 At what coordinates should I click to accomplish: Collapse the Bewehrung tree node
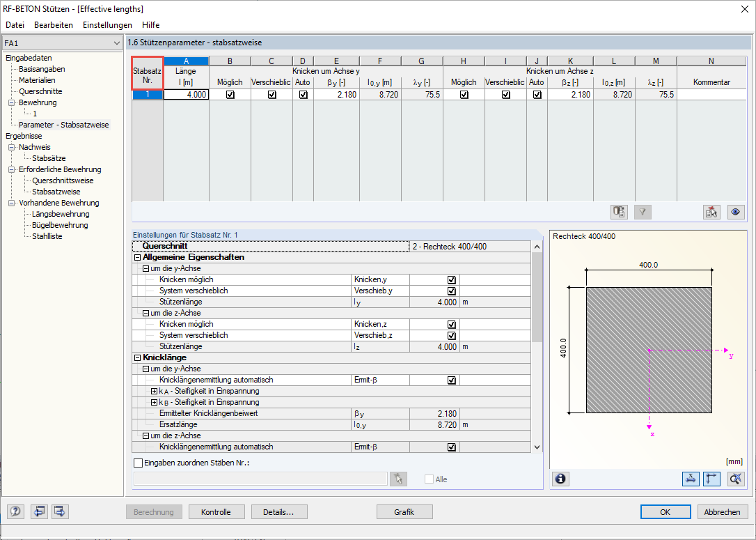(12, 103)
